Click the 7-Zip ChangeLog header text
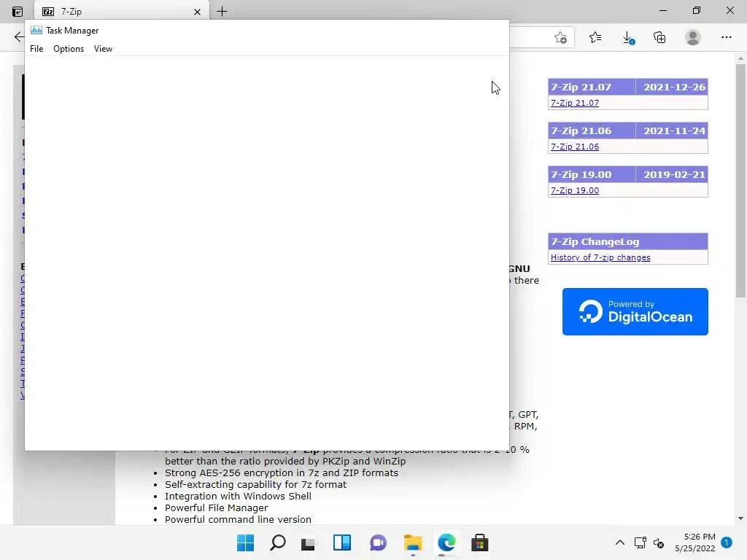 click(x=595, y=242)
